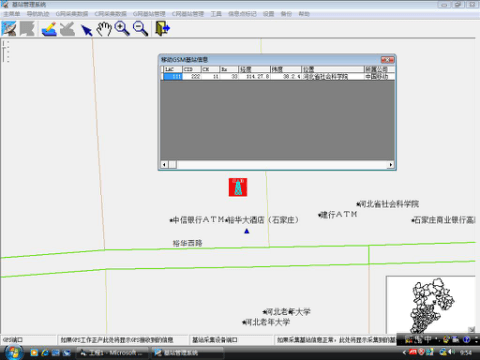Open the 工具 menu
The height and width of the screenshot is (360, 480).
pos(216,14)
